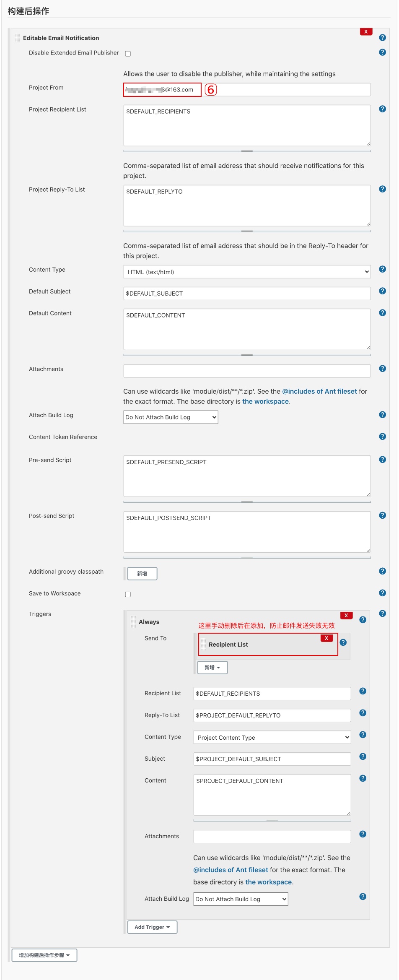Open help for top Attachments field
Viewport: 399px width, 980px height.
[x=382, y=369]
